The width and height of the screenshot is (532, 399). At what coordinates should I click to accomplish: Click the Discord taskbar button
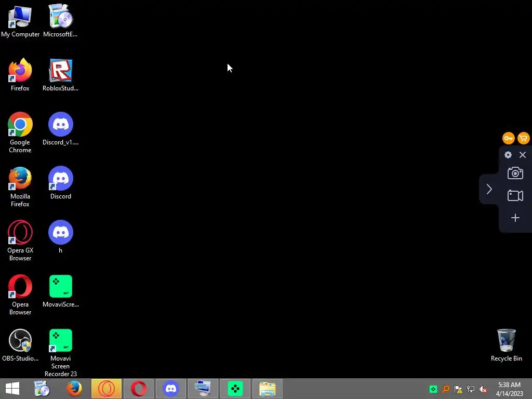tap(170, 389)
